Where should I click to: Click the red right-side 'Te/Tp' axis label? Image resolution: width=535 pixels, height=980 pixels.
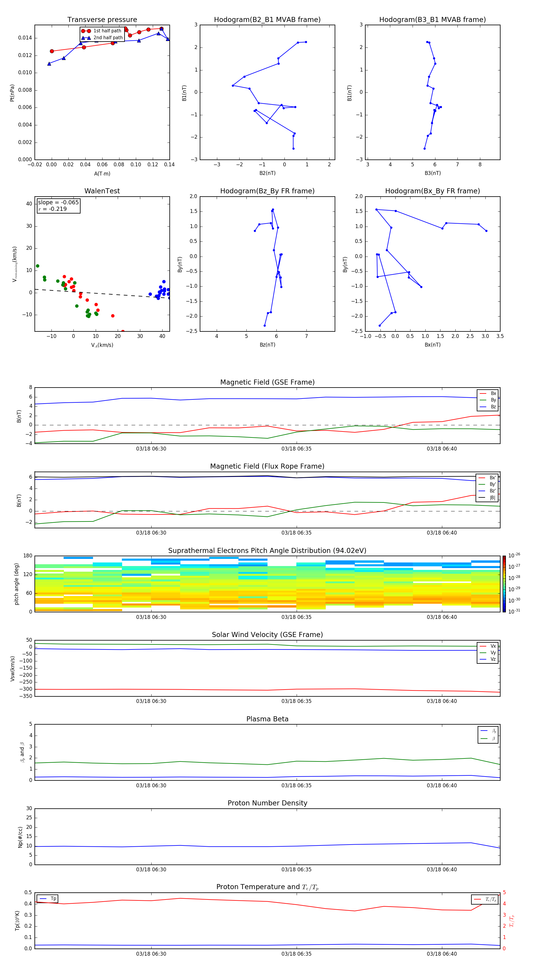point(512,921)
